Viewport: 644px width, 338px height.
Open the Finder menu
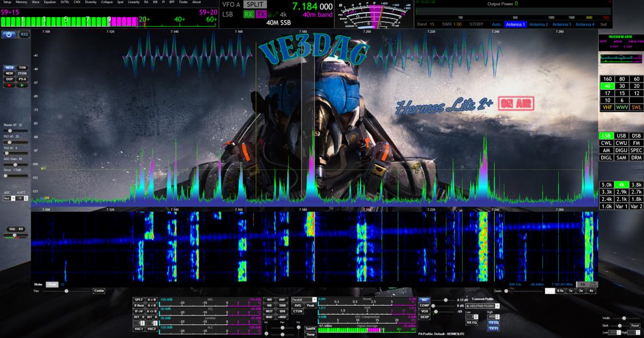click(183, 2)
